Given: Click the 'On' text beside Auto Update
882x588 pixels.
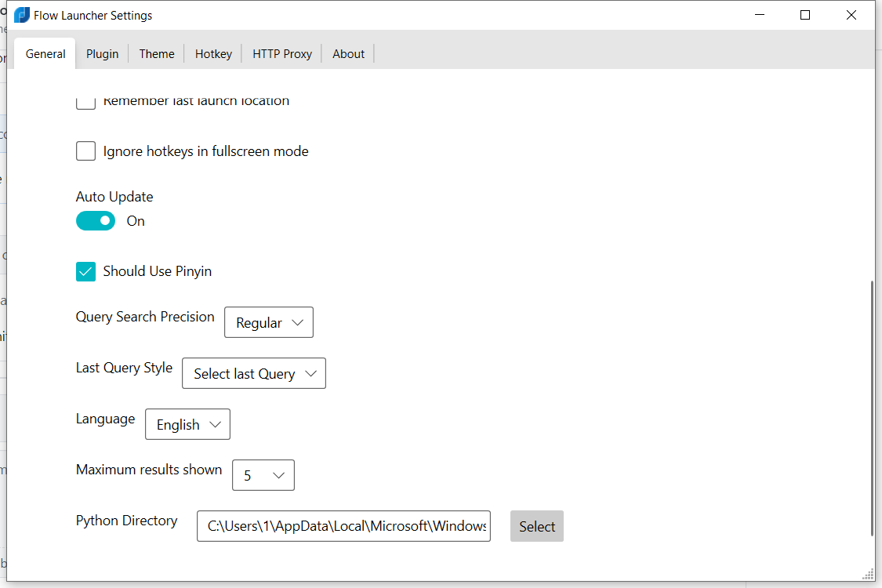Looking at the screenshot, I should [136, 221].
